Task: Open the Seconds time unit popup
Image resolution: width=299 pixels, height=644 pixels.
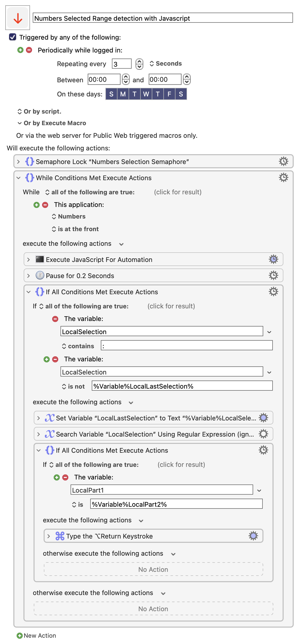Action: click(166, 63)
